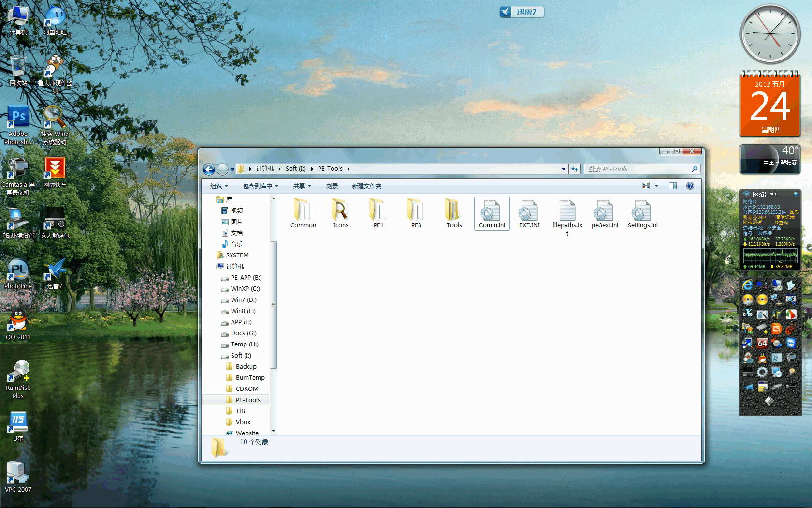Image resolution: width=812 pixels, height=508 pixels.
Task: Select the Comm.ini file
Action: coord(492,213)
